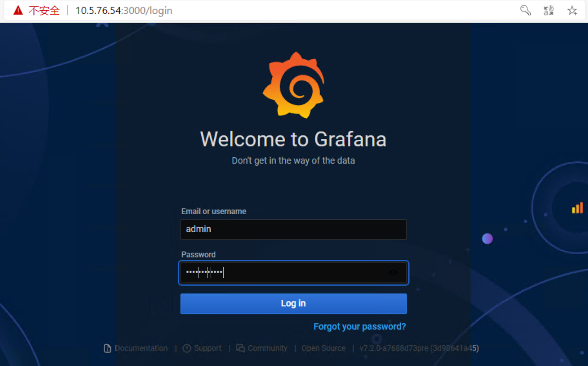Click the Log in button
This screenshot has width=588, height=366.
point(293,303)
